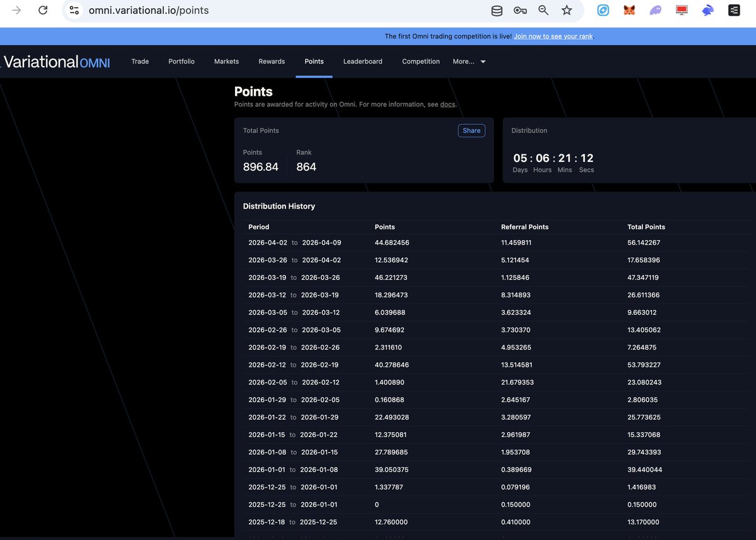This screenshot has height=540, width=756.
Task: Reload the Points page
Action: [x=42, y=10]
